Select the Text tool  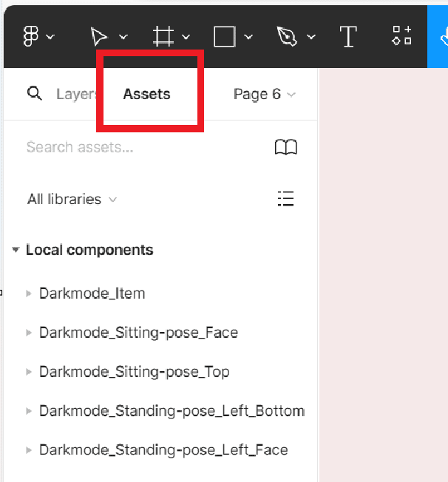[x=348, y=36]
